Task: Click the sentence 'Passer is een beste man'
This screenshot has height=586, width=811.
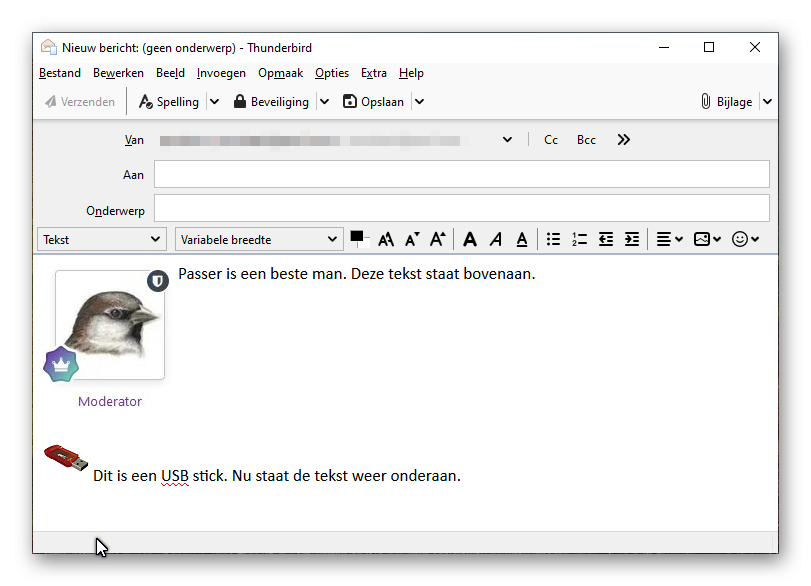Action: pyautogui.click(x=262, y=274)
